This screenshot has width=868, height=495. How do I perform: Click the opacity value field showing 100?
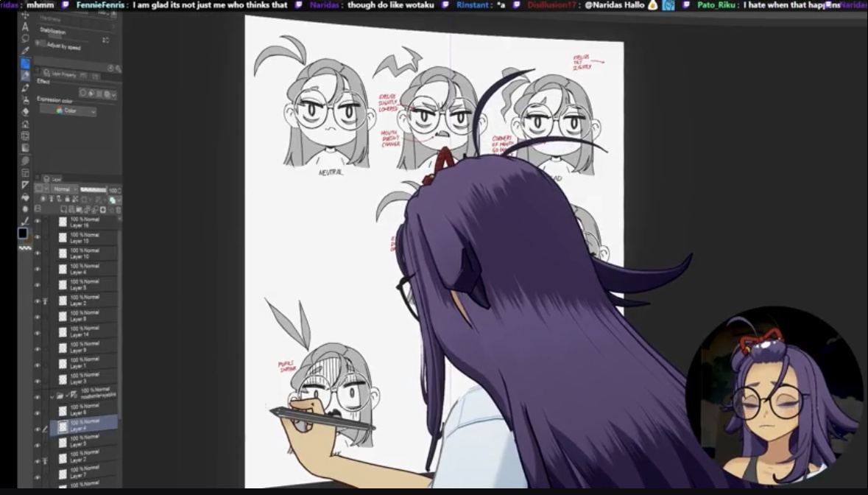pos(113,190)
